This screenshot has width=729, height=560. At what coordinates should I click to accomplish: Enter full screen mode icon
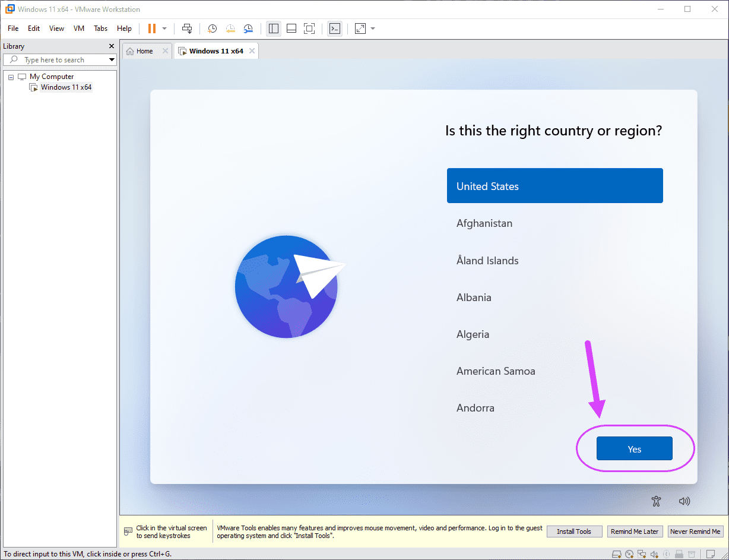tap(309, 29)
